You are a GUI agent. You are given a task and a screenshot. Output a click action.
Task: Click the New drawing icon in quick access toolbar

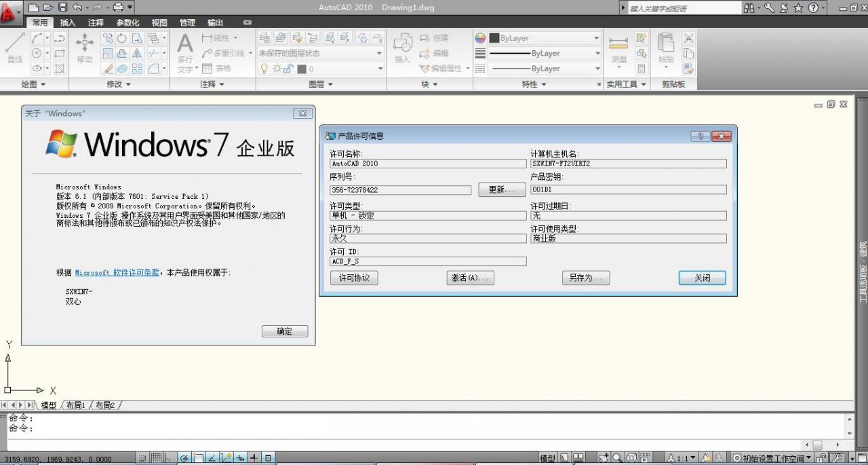click(x=33, y=7)
